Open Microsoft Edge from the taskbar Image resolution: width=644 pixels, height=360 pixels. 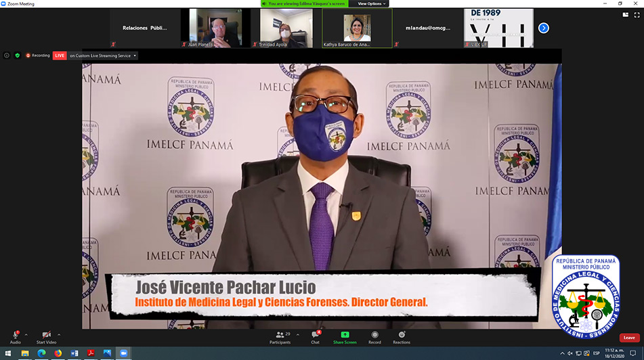[x=41, y=353]
